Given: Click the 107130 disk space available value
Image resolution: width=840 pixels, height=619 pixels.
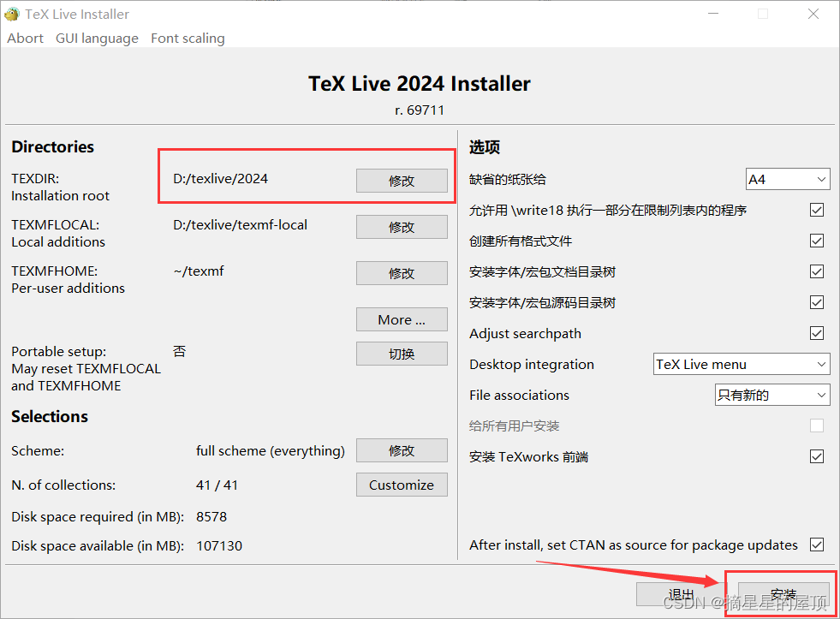Looking at the screenshot, I should [219, 545].
